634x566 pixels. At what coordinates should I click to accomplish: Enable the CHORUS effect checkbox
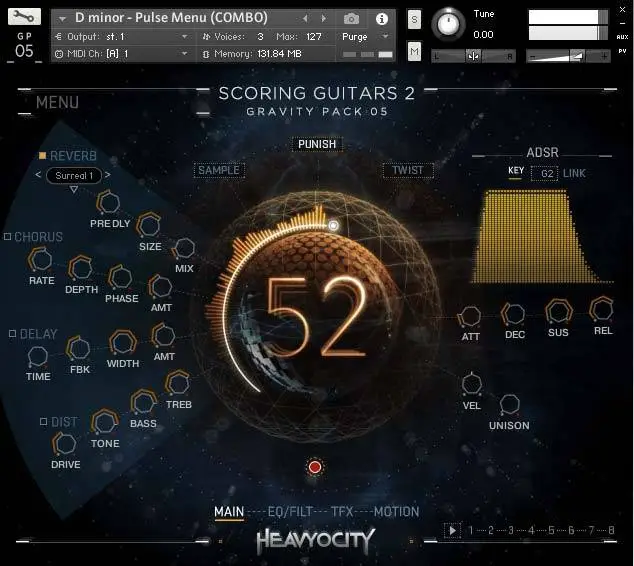pos(7,237)
